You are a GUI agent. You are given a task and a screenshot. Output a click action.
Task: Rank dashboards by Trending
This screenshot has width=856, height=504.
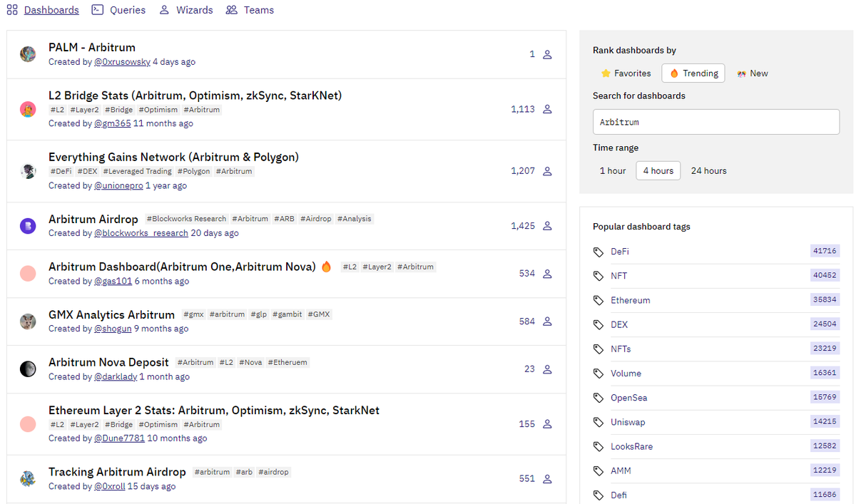(x=693, y=73)
